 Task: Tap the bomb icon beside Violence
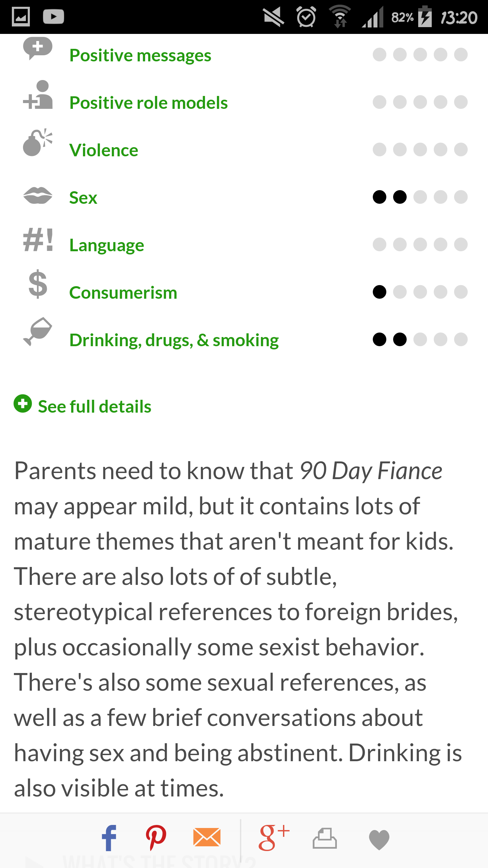pos(38,142)
